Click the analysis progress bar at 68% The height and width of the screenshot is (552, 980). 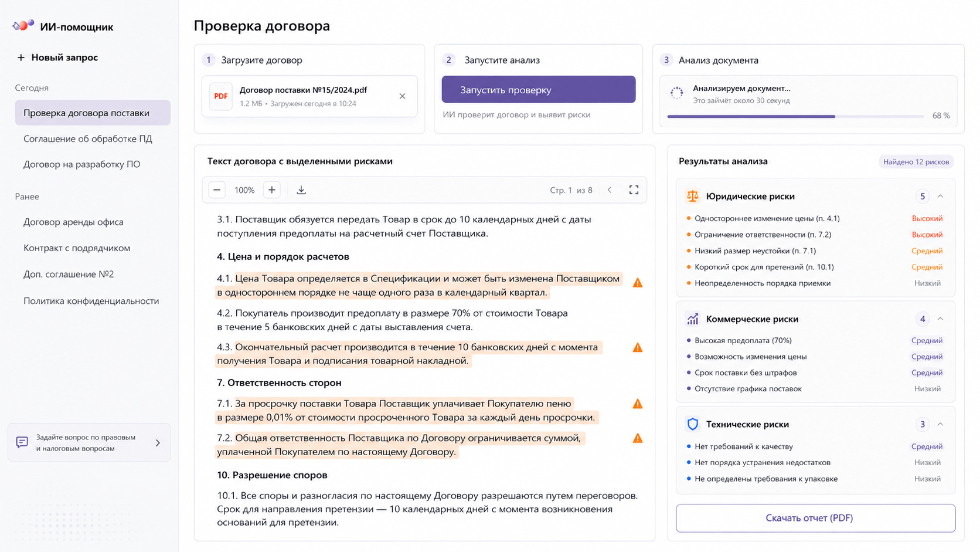coord(795,116)
